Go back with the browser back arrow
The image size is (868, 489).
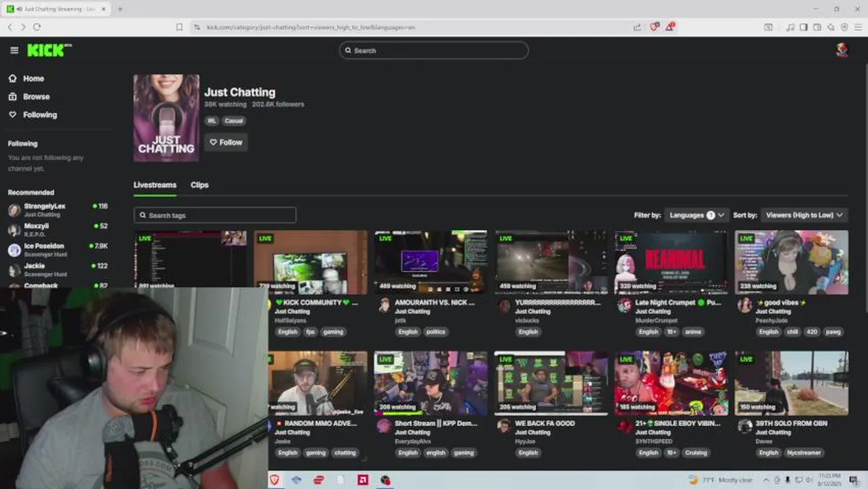10,27
